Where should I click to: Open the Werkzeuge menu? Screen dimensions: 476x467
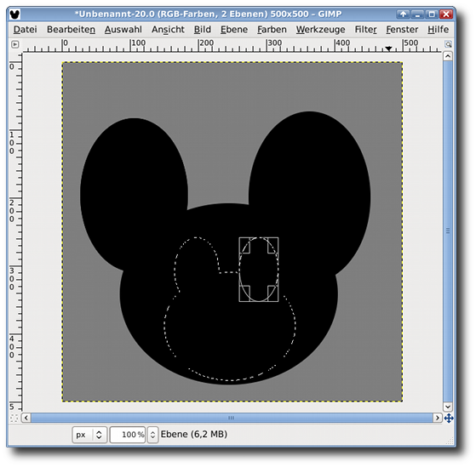(x=320, y=30)
